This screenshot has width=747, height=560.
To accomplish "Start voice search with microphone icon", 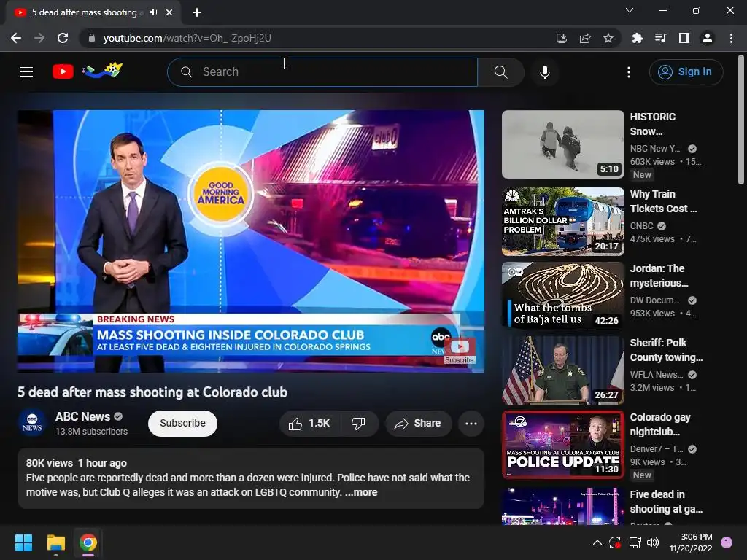I will pyautogui.click(x=544, y=72).
